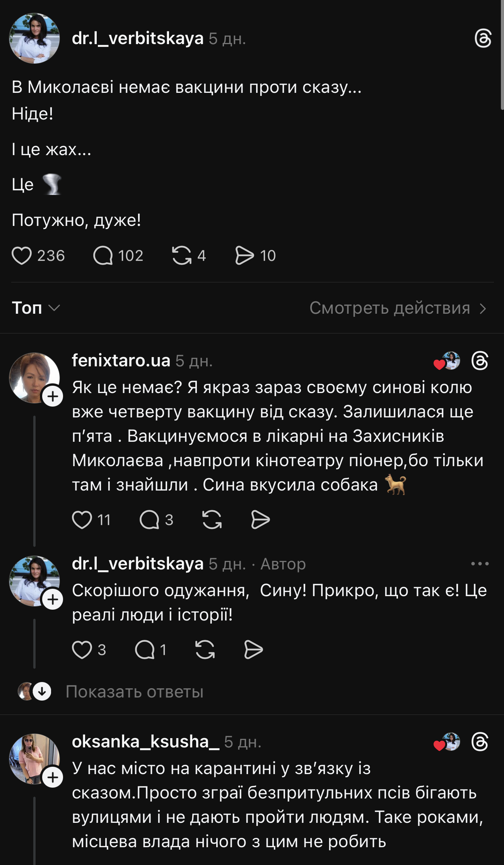Repost the main post about the rabies vaccine
Image resolution: width=504 pixels, height=865 pixels.
point(182,256)
